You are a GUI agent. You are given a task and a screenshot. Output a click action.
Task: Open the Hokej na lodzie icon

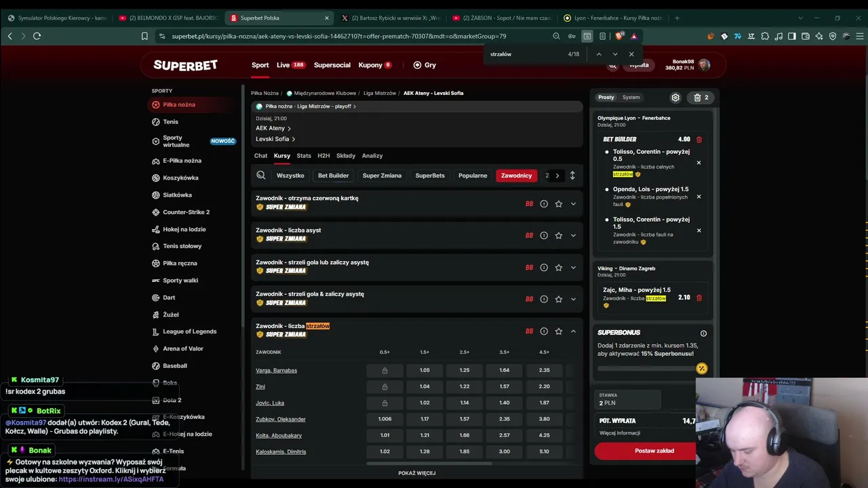[x=156, y=229]
